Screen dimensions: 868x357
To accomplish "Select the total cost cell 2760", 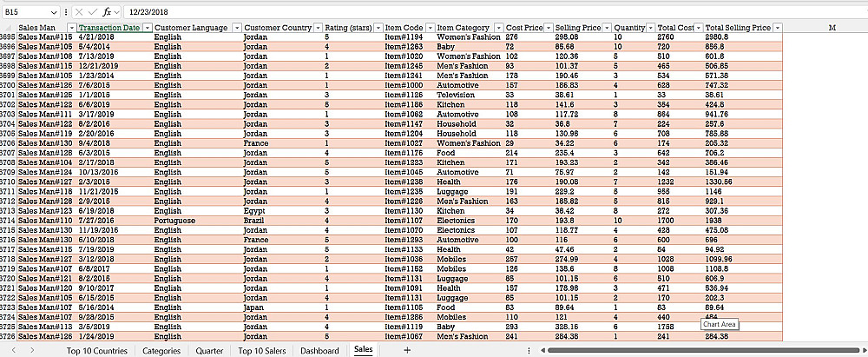I will [680, 37].
